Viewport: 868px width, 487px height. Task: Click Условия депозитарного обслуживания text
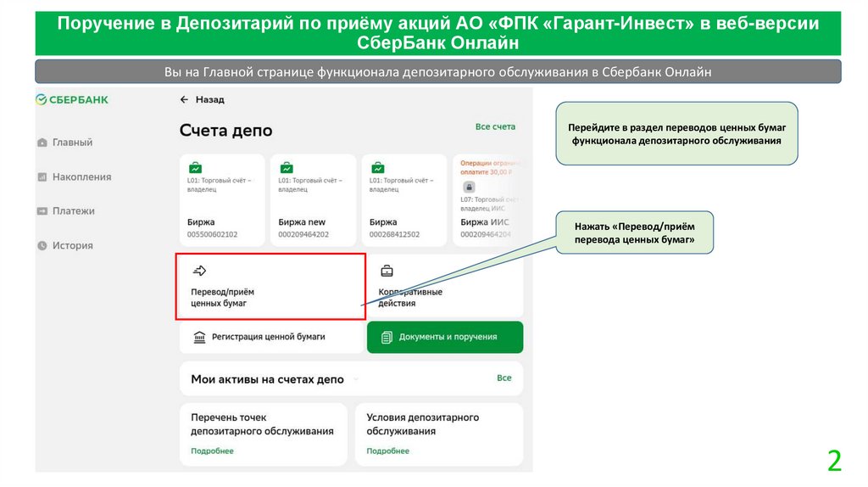[x=423, y=424]
